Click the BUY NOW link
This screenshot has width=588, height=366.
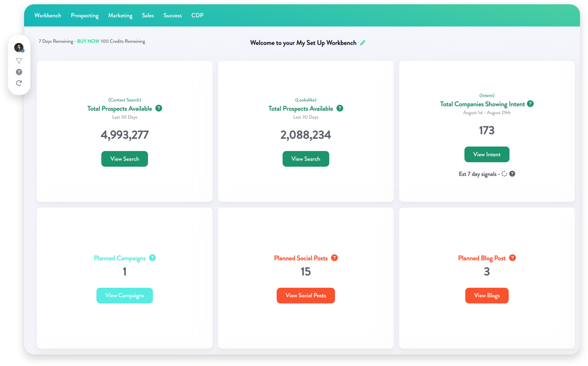point(88,41)
